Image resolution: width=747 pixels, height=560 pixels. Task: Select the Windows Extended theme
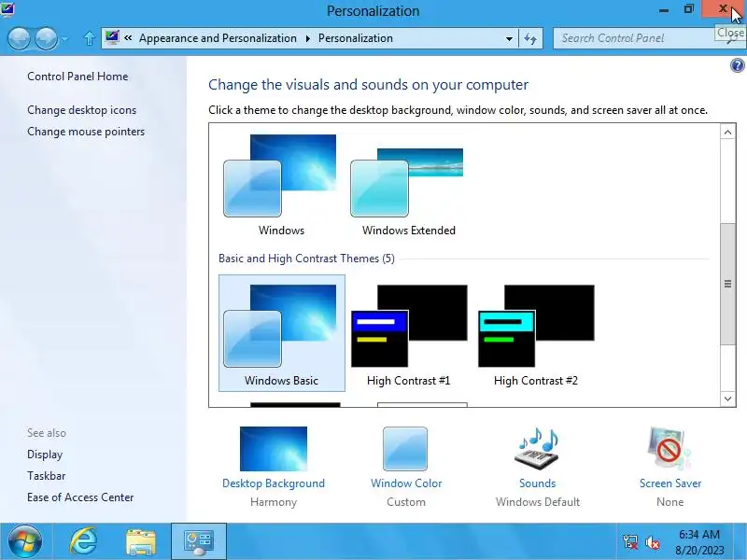click(x=408, y=184)
